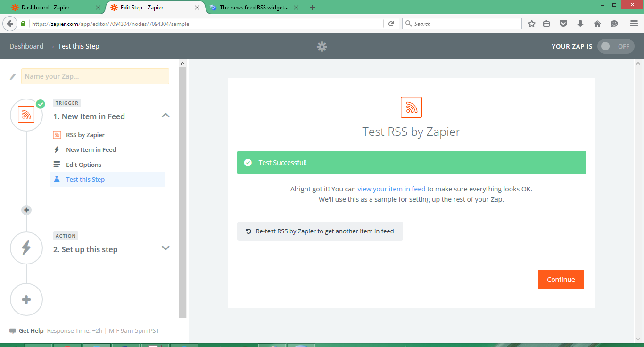Screen dimensions: 644x347
Task: Open a new browser tab with plus
Action: [313, 8]
